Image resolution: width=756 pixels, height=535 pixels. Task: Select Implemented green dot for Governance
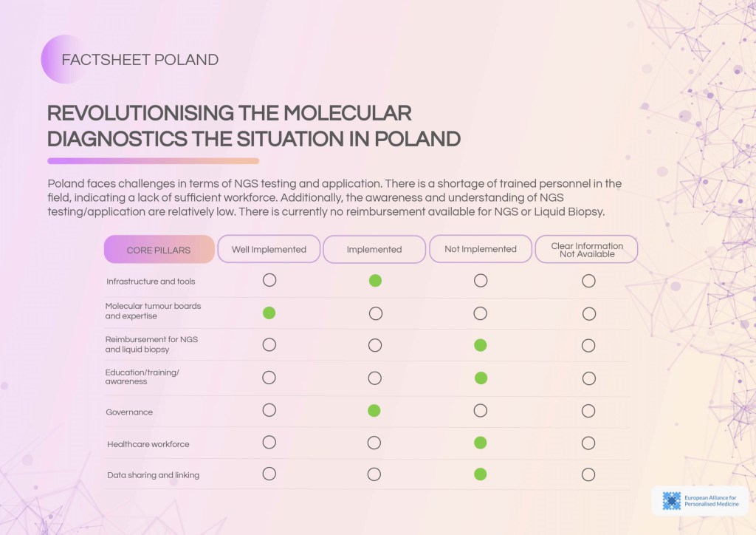click(x=374, y=410)
